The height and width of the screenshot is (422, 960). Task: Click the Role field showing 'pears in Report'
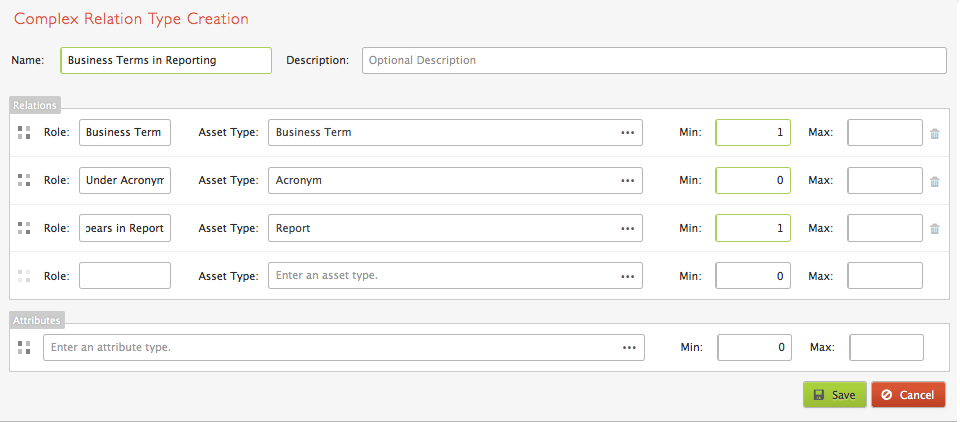[x=125, y=228]
